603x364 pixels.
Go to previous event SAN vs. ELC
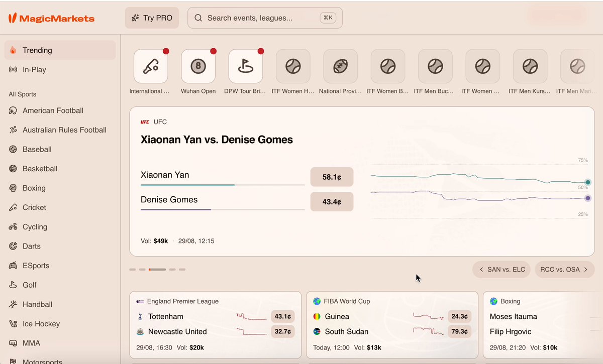pos(501,270)
